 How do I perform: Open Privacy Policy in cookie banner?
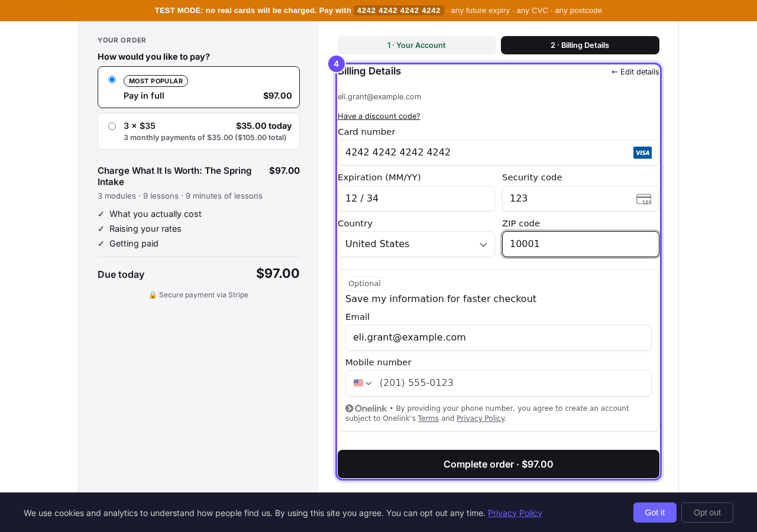515,513
